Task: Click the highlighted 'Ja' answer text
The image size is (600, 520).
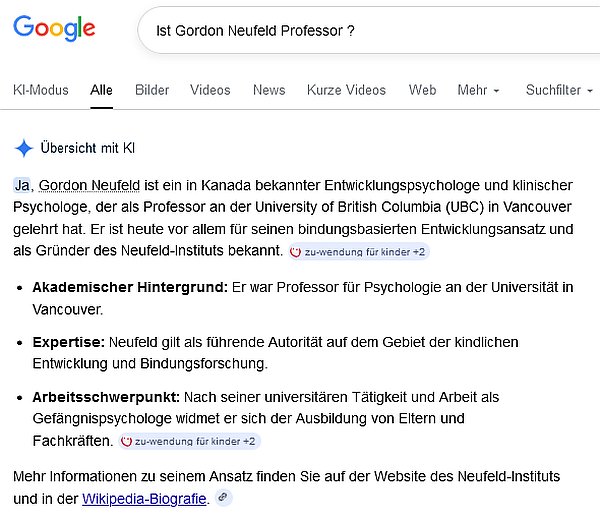Action: pos(22,185)
